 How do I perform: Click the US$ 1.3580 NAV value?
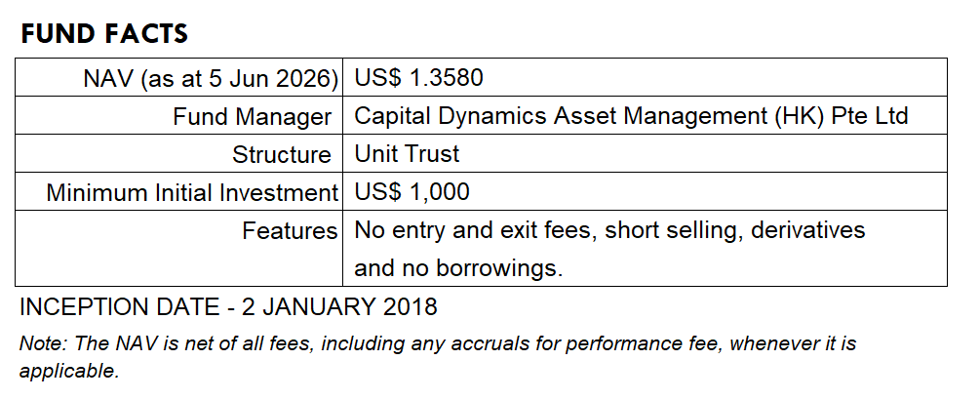click(418, 77)
